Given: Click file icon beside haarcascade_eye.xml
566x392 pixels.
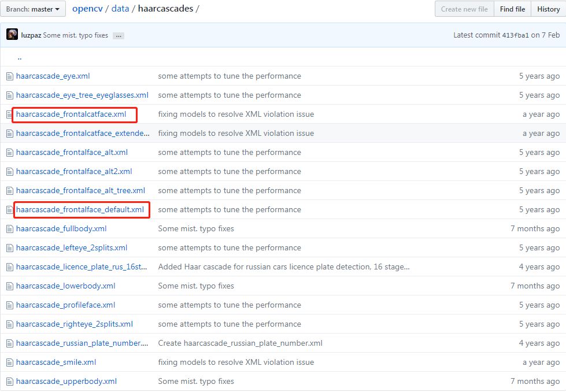Looking at the screenshot, I should point(10,76).
